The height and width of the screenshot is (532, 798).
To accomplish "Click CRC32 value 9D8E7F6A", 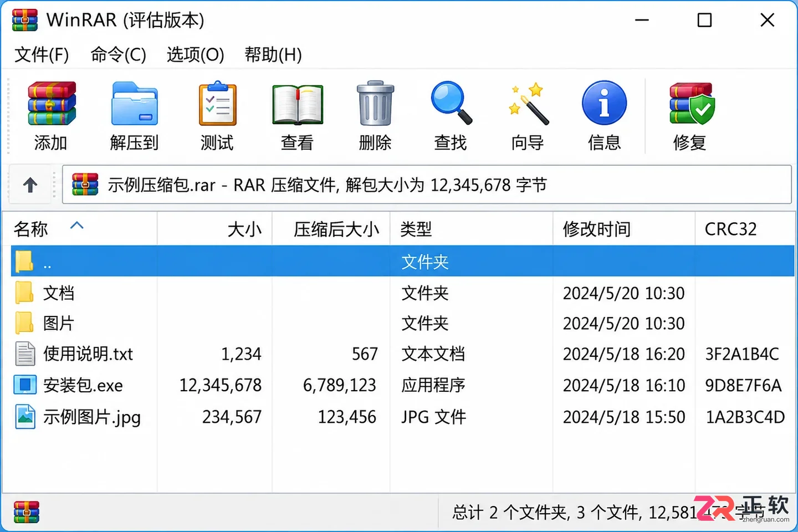I will (743, 385).
